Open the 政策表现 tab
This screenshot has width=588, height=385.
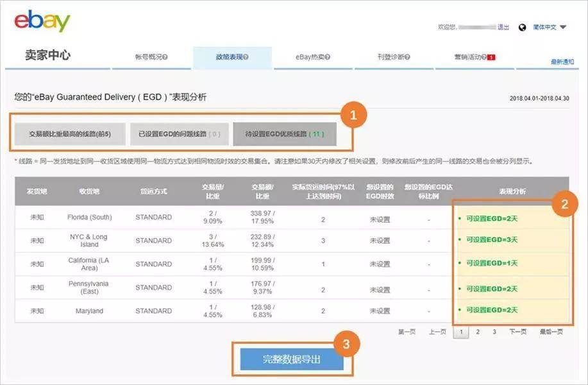click(x=232, y=57)
